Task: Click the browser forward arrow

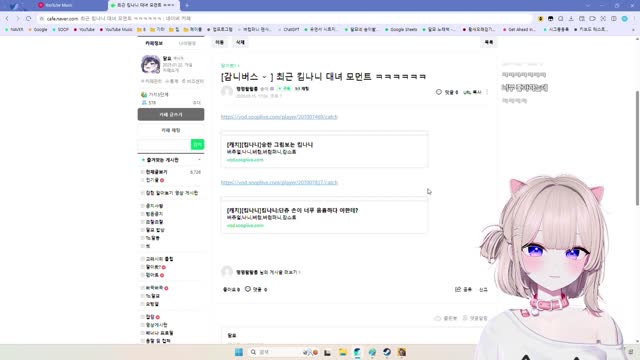Action: (x=17, y=18)
